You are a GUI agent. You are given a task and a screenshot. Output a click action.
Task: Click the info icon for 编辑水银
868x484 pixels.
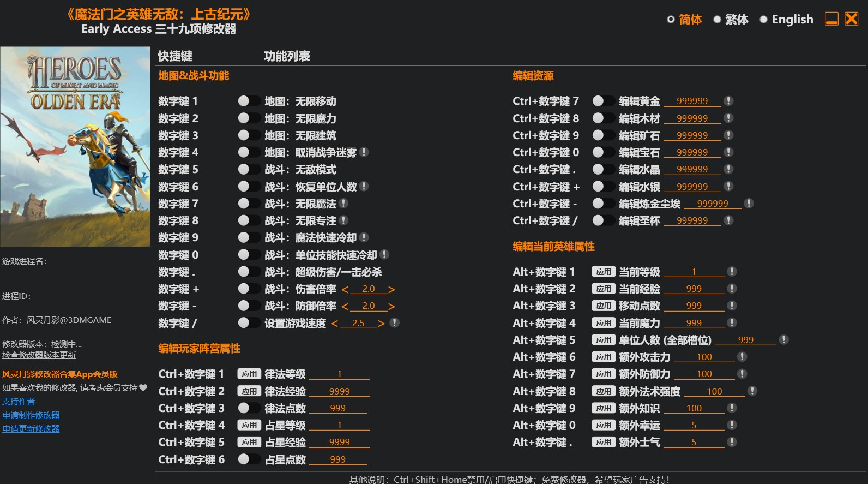[728, 186]
